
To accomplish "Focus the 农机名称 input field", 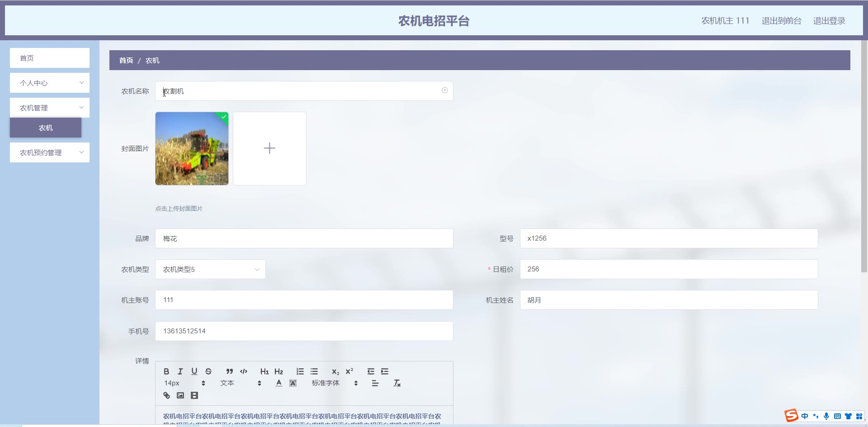I will click(304, 91).
